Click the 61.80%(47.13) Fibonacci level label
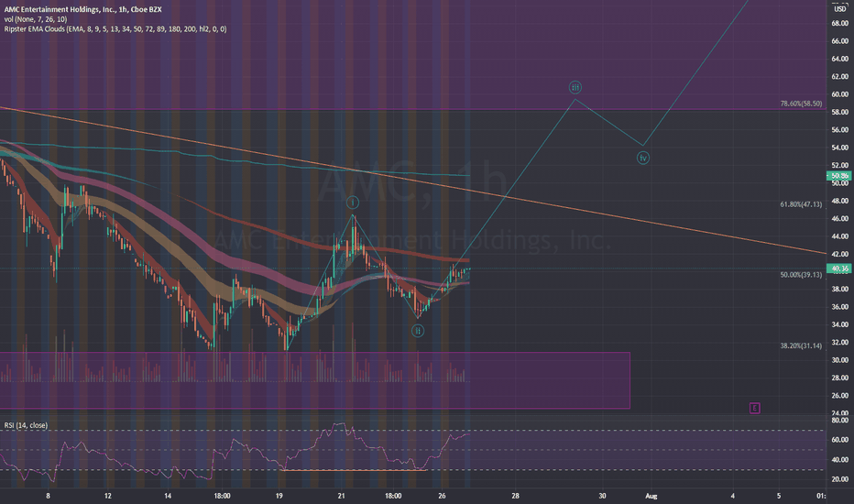Screen dimensions: 854x504 point(801,204)
